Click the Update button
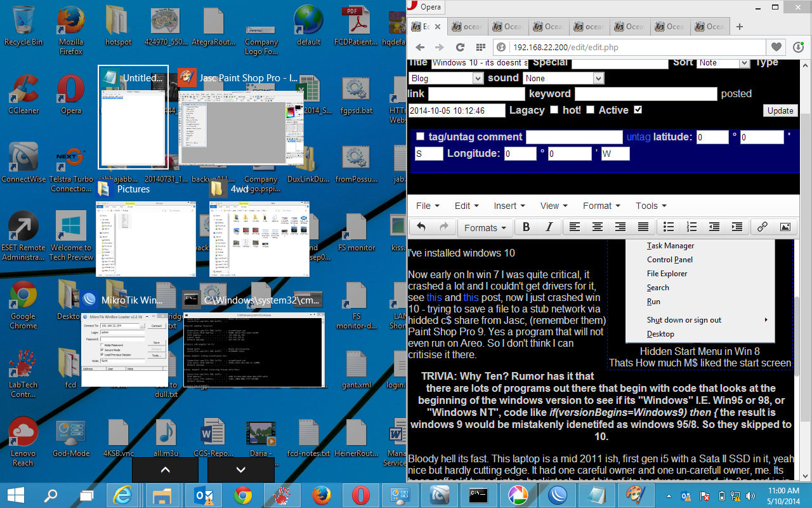The width and height of the screenshot is (812, 508). 780,110
